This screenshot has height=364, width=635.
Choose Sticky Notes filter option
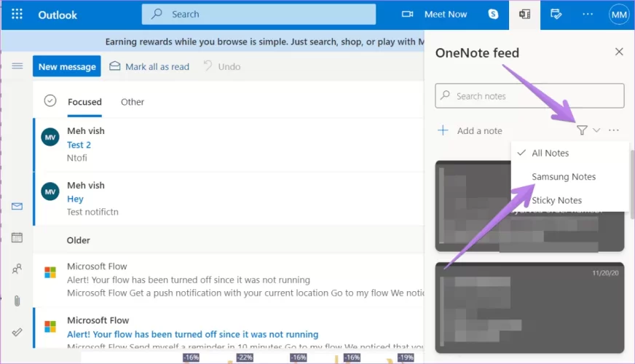pos(556,200)
